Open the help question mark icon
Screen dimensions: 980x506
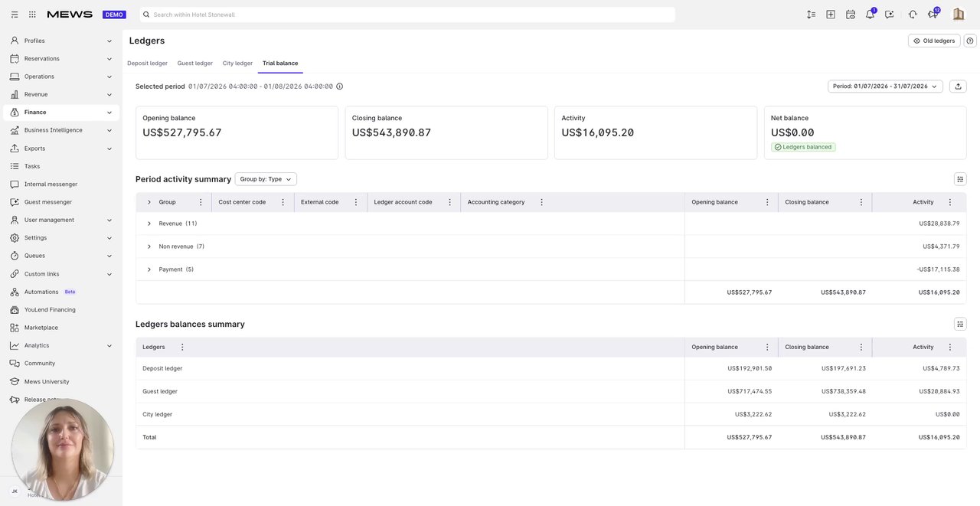(970, 41)
